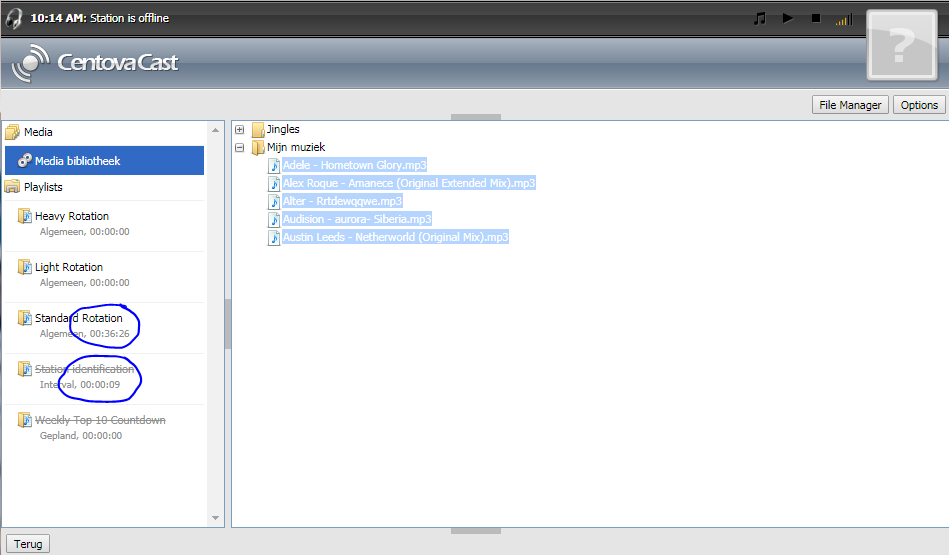Click the Alter track file icon
This screenshot has height=555, width=949.
(x=274, y=201)
